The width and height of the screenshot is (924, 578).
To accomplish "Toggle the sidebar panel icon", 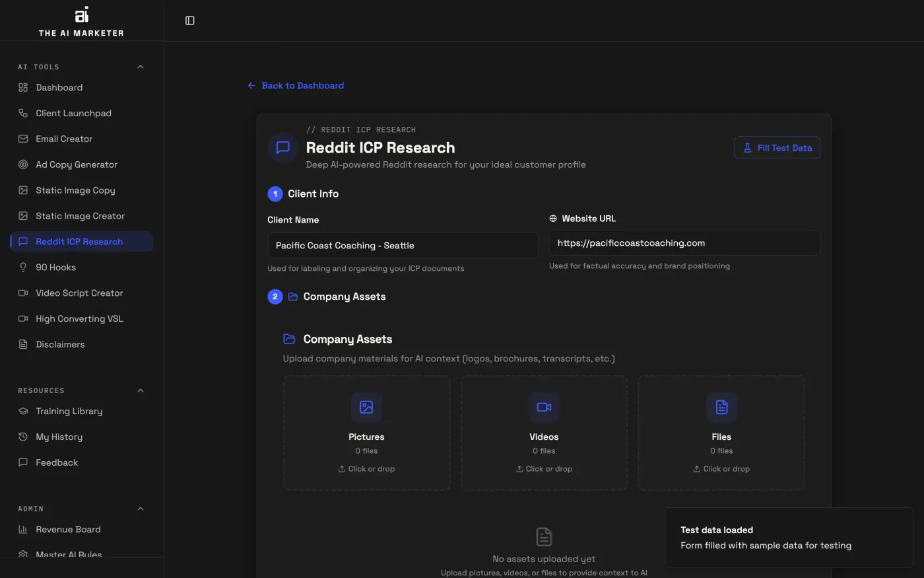I will pos(190,20).
